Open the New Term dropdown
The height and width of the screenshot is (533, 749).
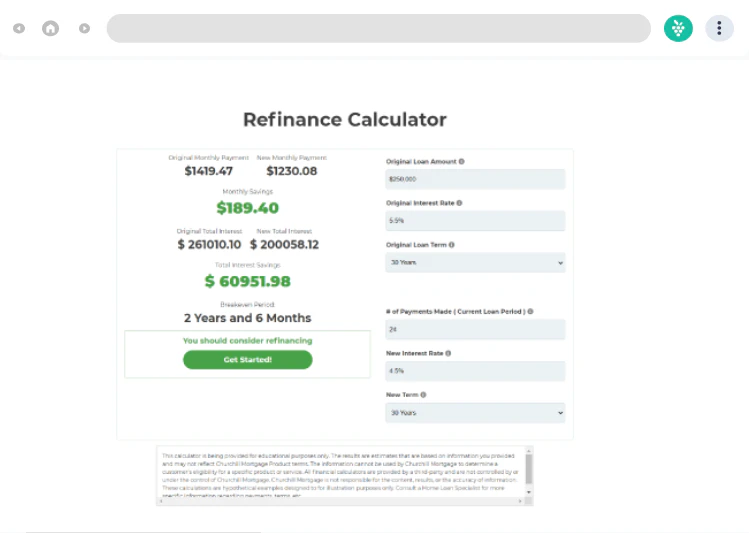click(x=475, y=412)
